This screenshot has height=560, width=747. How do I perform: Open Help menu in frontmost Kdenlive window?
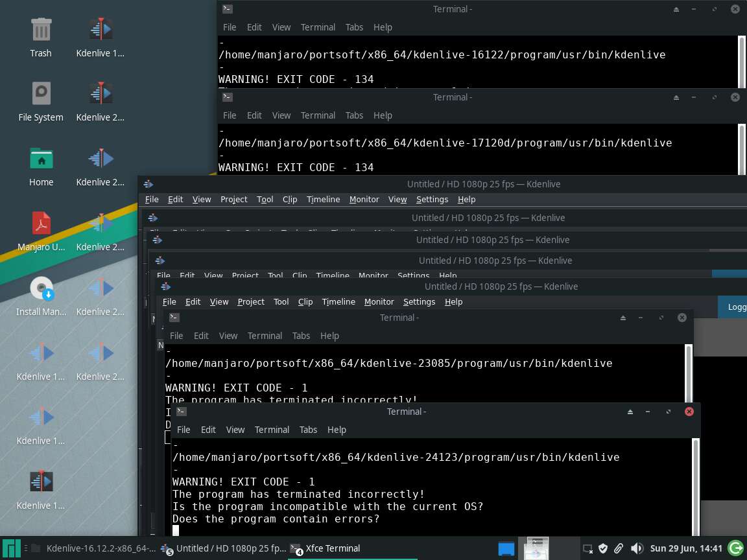click(x=453, y=301)
